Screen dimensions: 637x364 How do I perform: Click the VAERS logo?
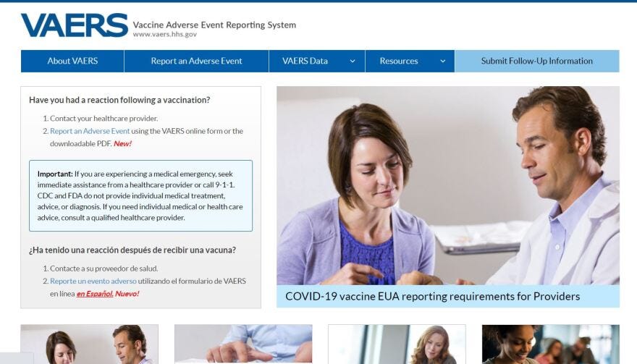click(75, 25)
